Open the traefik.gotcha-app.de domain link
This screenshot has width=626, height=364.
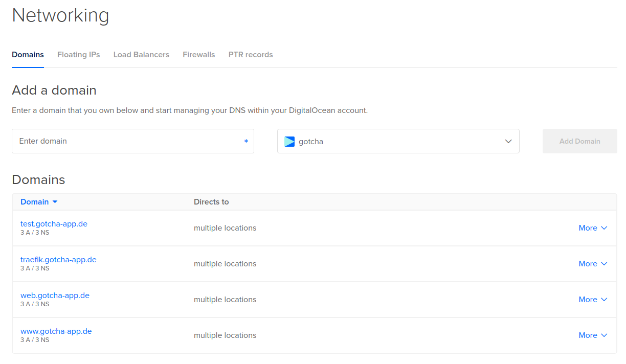(x=58, y=260)
